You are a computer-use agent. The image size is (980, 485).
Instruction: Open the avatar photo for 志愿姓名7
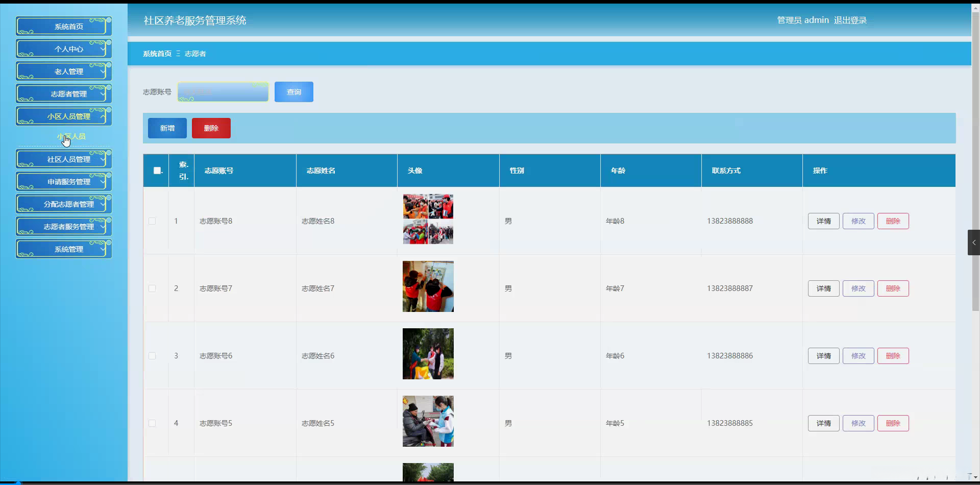click(x=428, y=286)
